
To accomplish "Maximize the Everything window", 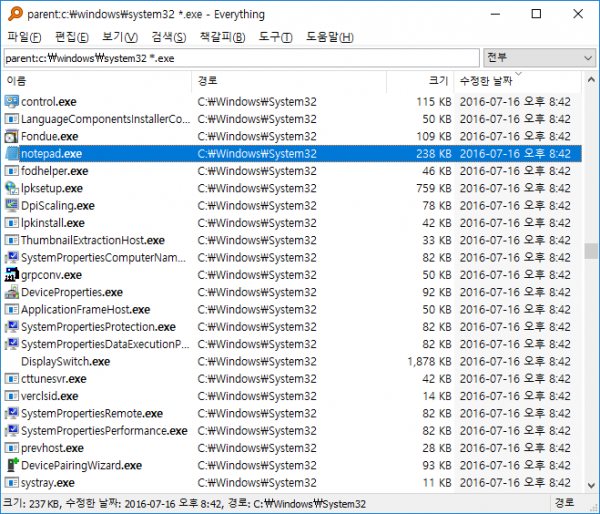I will tap(536, 14).
